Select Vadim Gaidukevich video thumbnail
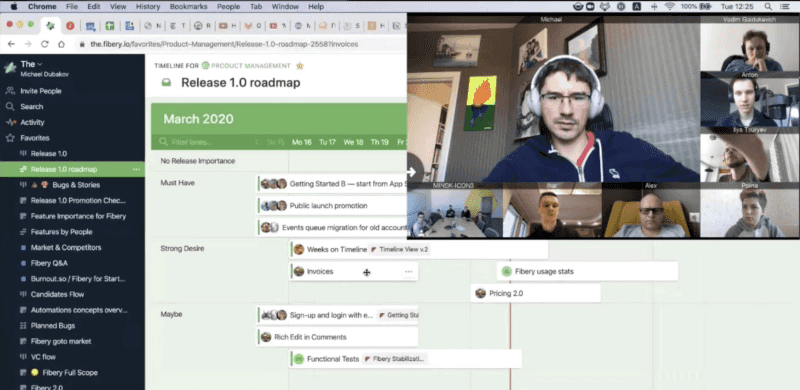 point(749,43)
